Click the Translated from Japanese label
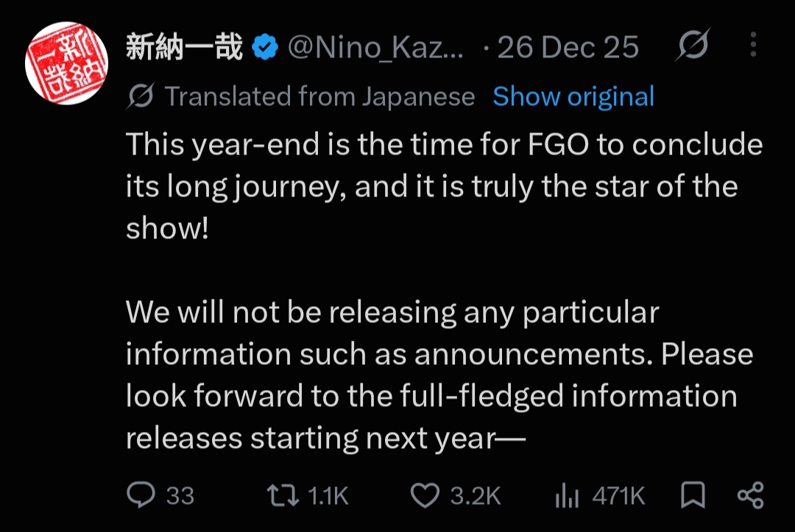Viewport: 795px width, 532px height. pyautogui.click(x=320, y=96)
